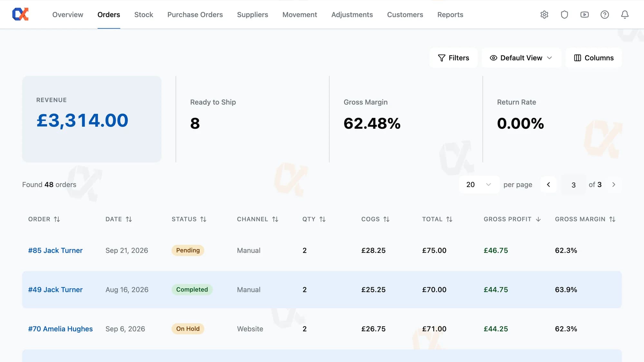Open settings gear icon
The image size is (644, 362).
544,14
